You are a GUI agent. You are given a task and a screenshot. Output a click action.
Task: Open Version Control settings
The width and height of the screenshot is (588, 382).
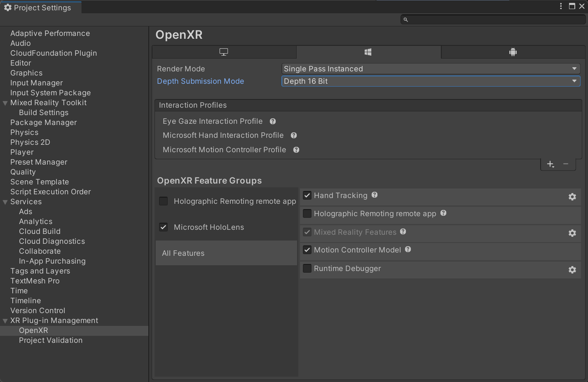(x=37, y=311)
